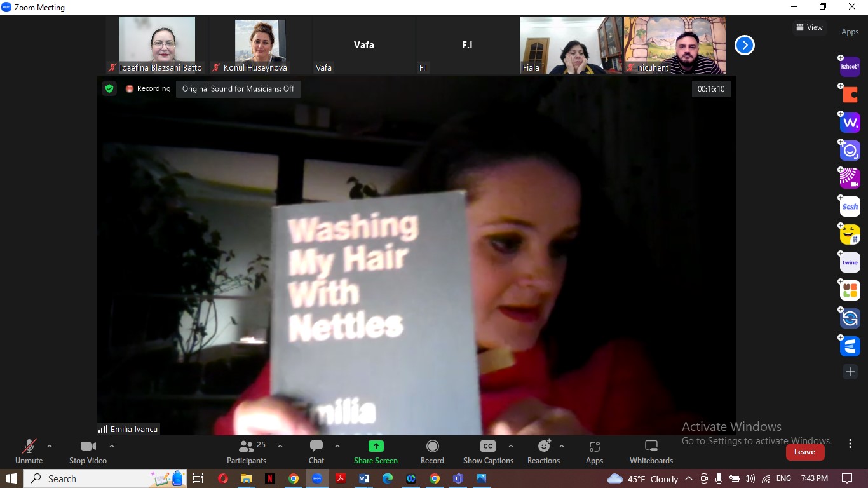
Task: Open Microsoft Teams from the taskbar
Action: click(458, 478)
